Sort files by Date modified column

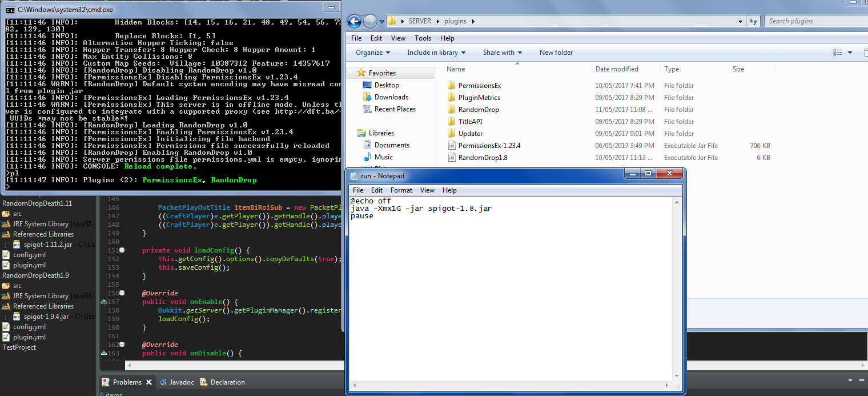(617, 69)
